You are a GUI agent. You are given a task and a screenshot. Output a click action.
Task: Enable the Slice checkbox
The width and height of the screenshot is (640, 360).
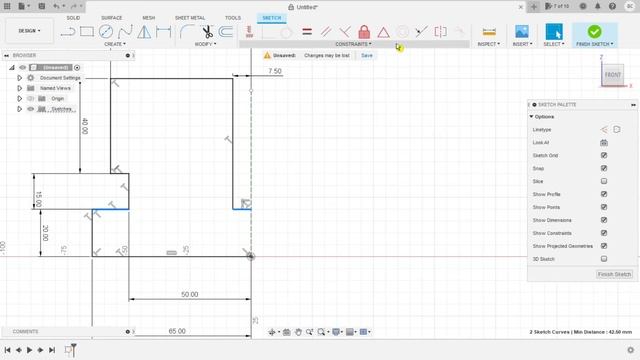[604, 181]
